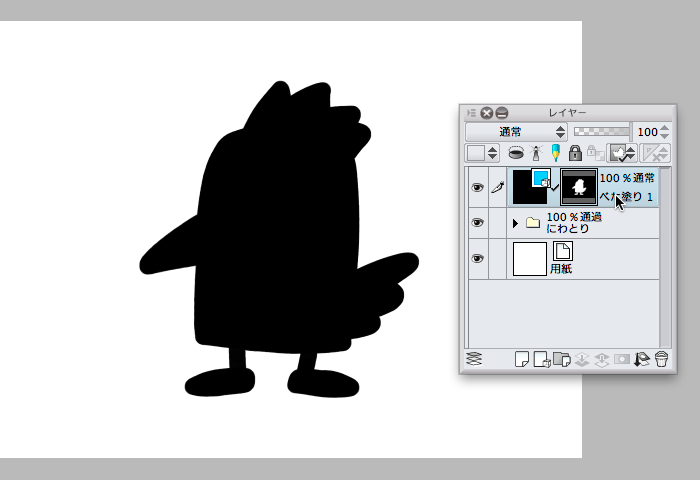Apply mask to layer icon

(x=642, y=359)
